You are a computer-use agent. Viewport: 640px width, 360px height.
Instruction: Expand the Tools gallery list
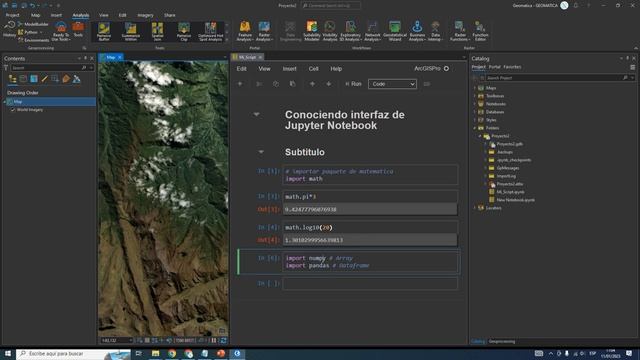coord(227,40)
